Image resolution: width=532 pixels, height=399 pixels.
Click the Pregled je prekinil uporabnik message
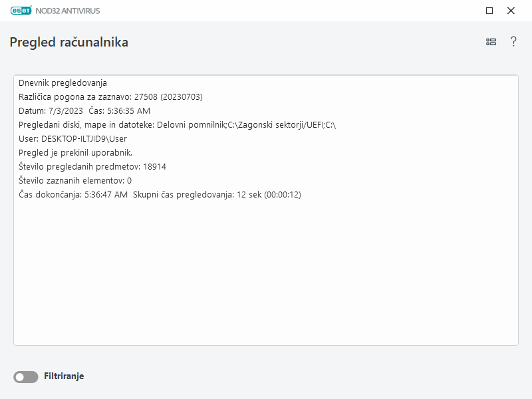pos(78,153)
